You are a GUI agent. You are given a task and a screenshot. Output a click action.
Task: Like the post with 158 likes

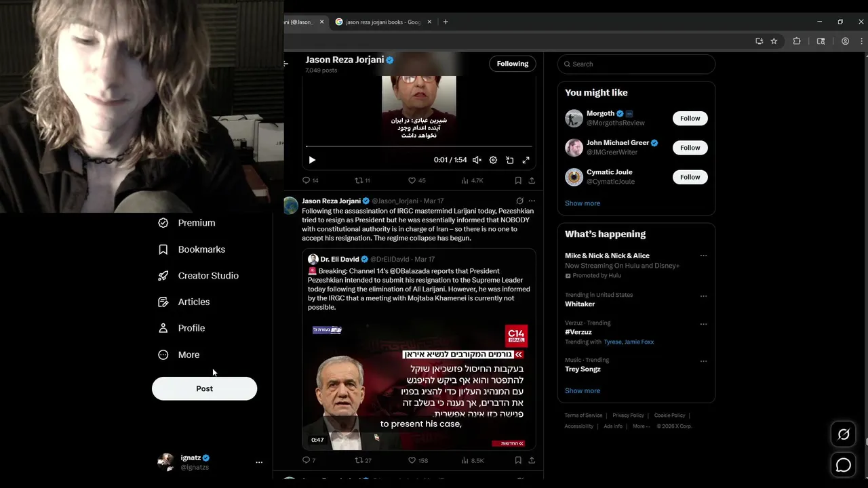tap(418, 460)
